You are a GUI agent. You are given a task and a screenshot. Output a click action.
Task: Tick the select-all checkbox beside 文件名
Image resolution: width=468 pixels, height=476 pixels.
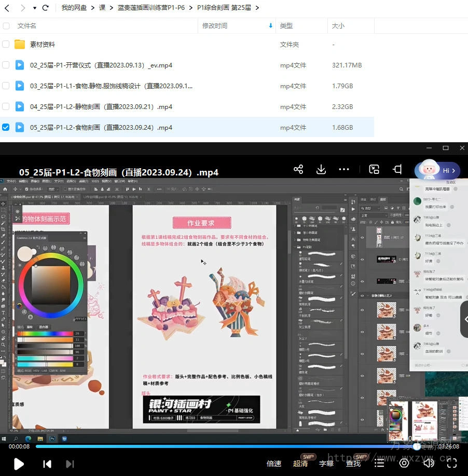coord(6,26)
